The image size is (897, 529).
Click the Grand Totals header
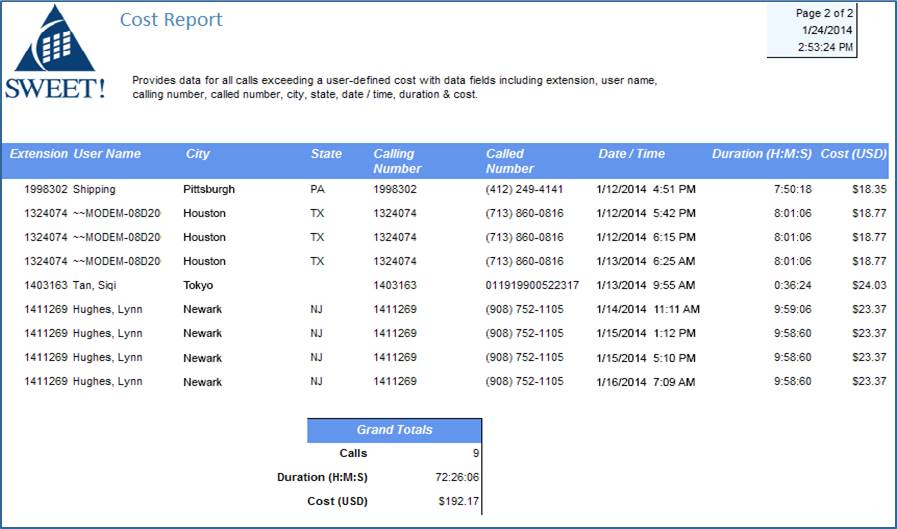tap(394, 430)
